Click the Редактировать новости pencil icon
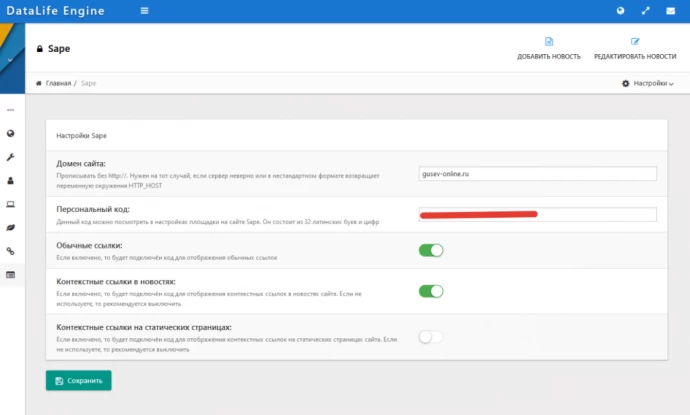The image size is (690, 415). [x=635, y=41]
